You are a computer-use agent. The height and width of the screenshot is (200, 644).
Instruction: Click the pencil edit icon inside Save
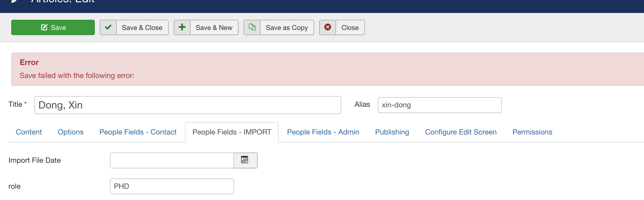[x=44, y=27]
